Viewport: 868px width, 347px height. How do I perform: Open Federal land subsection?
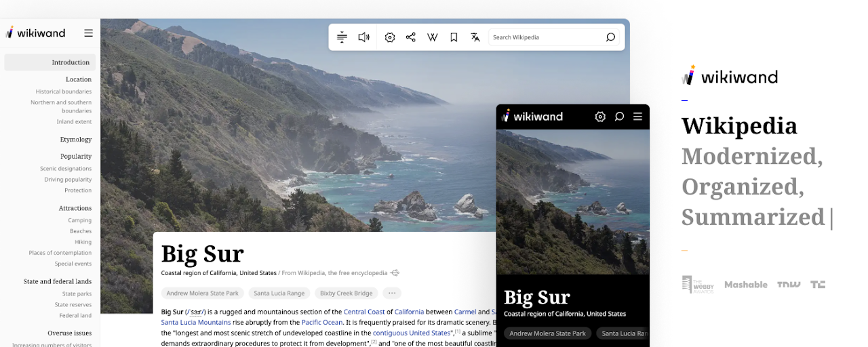pos(75,316)
